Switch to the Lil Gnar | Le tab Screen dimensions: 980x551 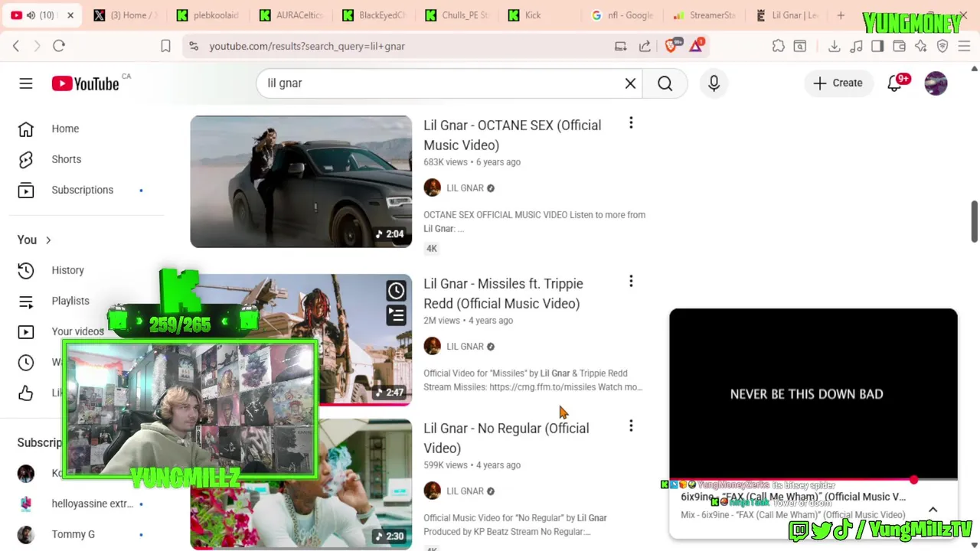tap(786, 15)
